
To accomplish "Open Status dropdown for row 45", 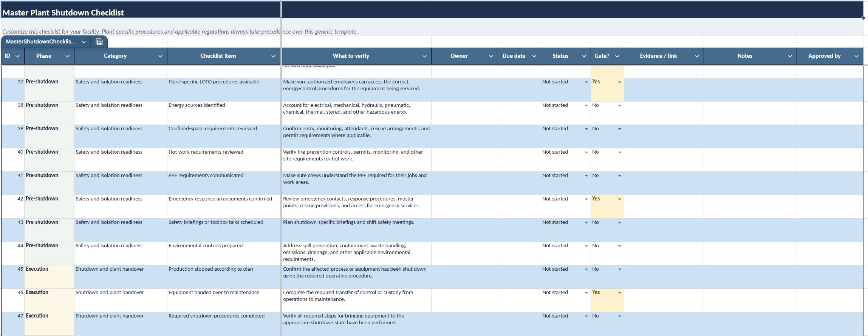I will [x=586, y=270].
